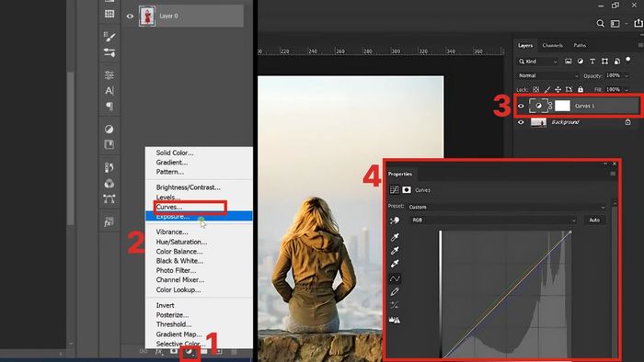644x362 pixels.
Task: Select the Layers tab
Action: tap(525, 45)
